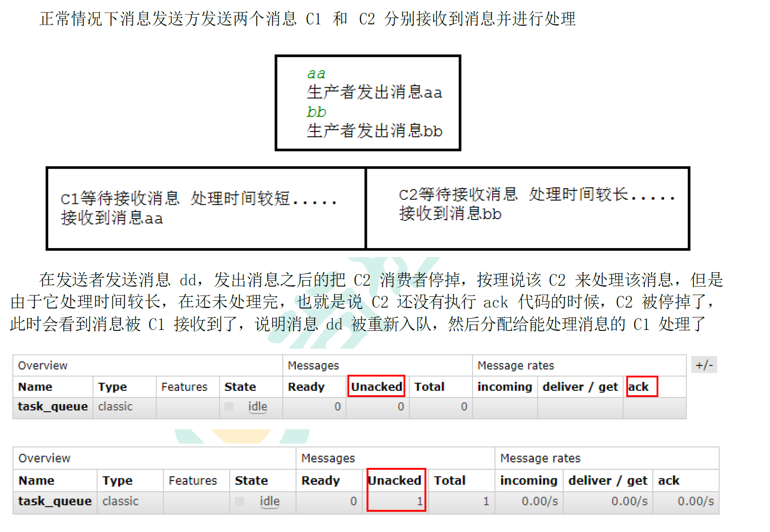The height and width of the screenshot is (532, 770).
Task: Click Total value 1 in second table
Action: coord(485,501)
